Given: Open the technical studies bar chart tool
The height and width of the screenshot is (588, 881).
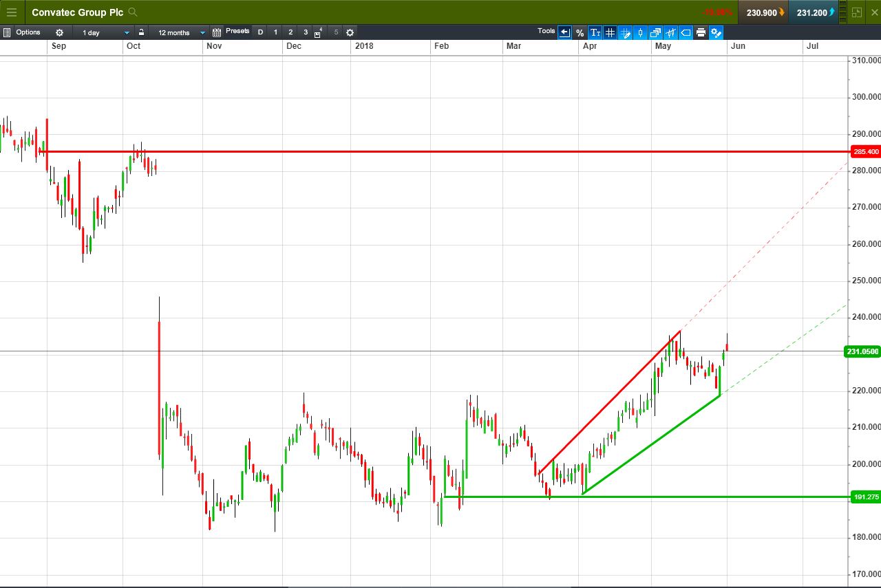Looking at the screenshot, I should 670,32.
